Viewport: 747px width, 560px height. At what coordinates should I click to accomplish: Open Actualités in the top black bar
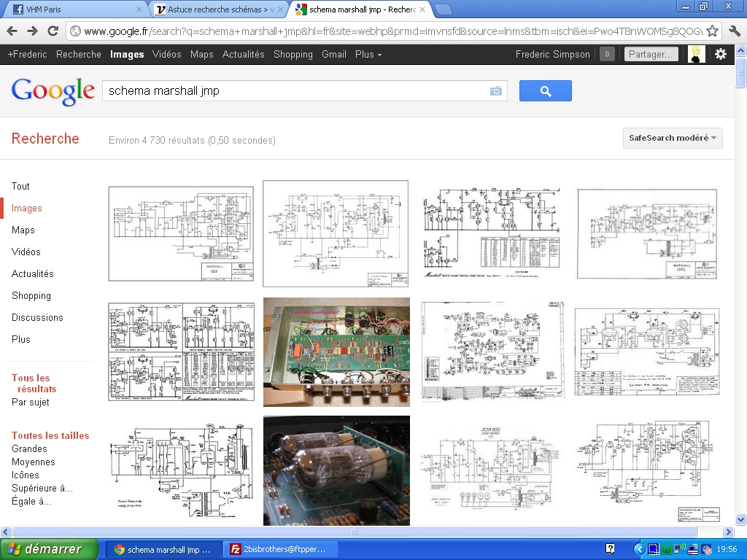click(x=243, y=54)
